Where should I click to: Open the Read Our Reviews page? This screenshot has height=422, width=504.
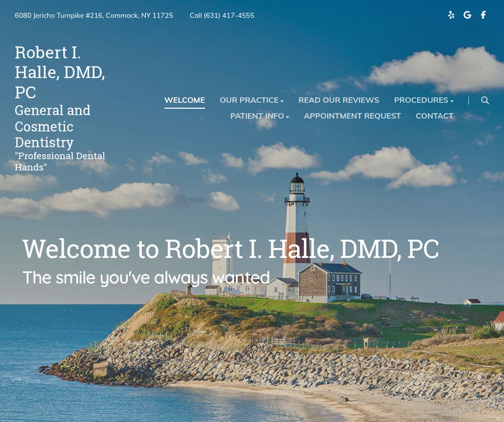(x=339, y=100)
